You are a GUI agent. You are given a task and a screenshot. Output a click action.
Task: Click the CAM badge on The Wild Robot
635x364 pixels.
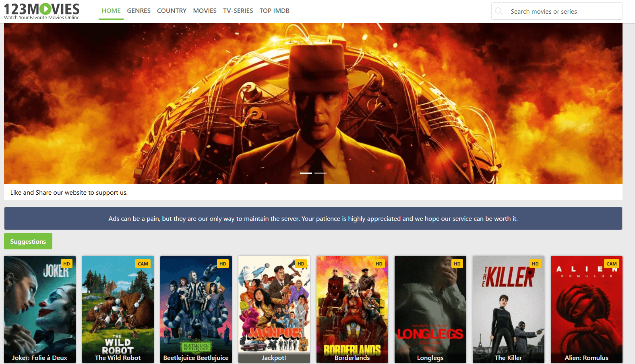click(143, 264)
